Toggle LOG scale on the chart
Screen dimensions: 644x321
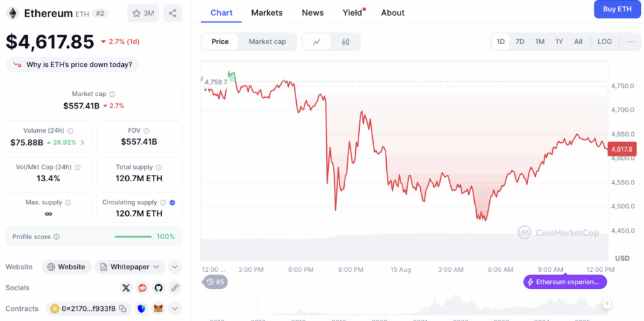[x=604, y=42]
